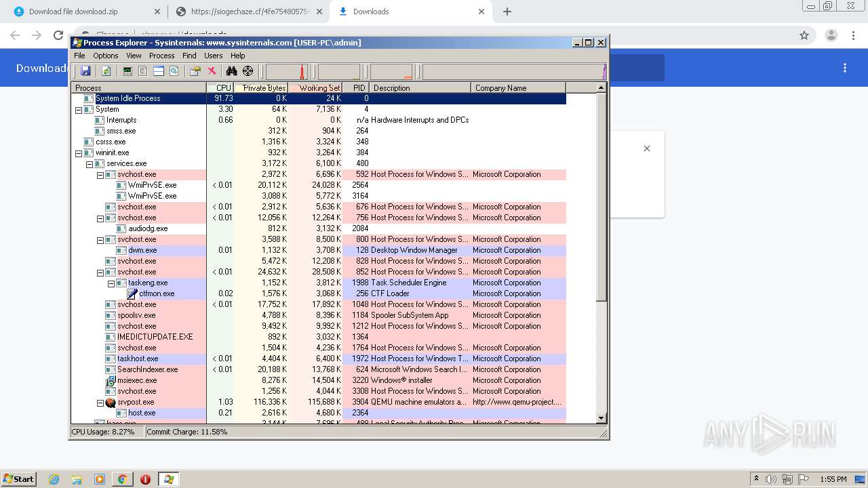
Task: Collapse svchost.exe PID 800 node
Action: 100,239
